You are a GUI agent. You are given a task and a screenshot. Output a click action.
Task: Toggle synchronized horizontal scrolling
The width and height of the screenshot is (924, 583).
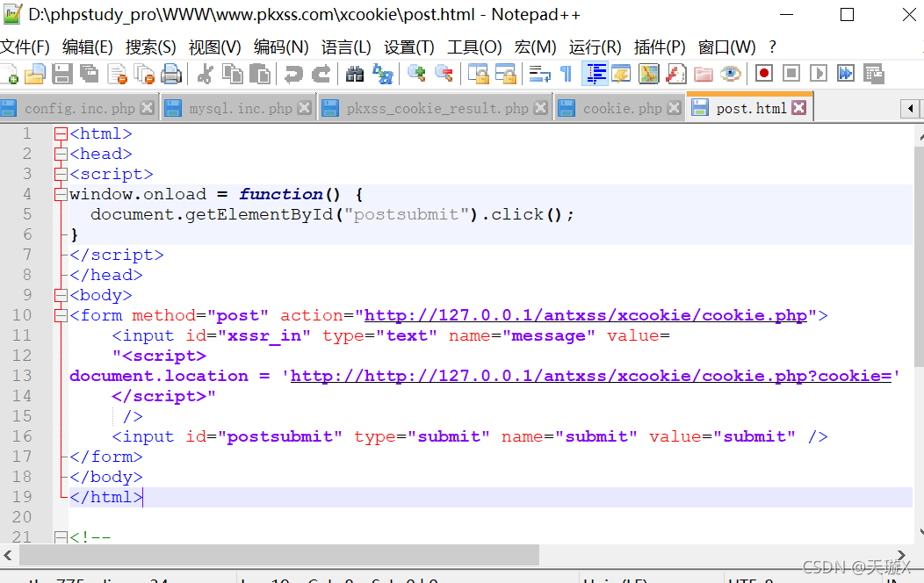tap(506, 75)
